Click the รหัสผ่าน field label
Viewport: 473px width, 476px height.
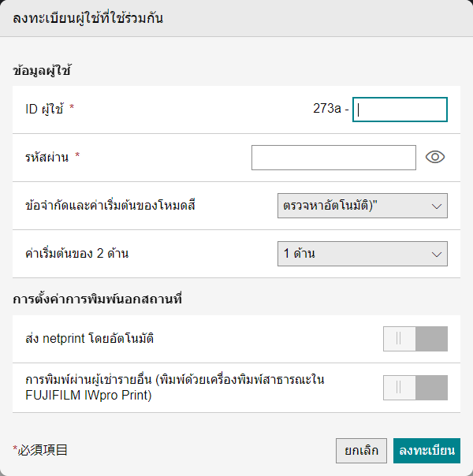(48, 158)
